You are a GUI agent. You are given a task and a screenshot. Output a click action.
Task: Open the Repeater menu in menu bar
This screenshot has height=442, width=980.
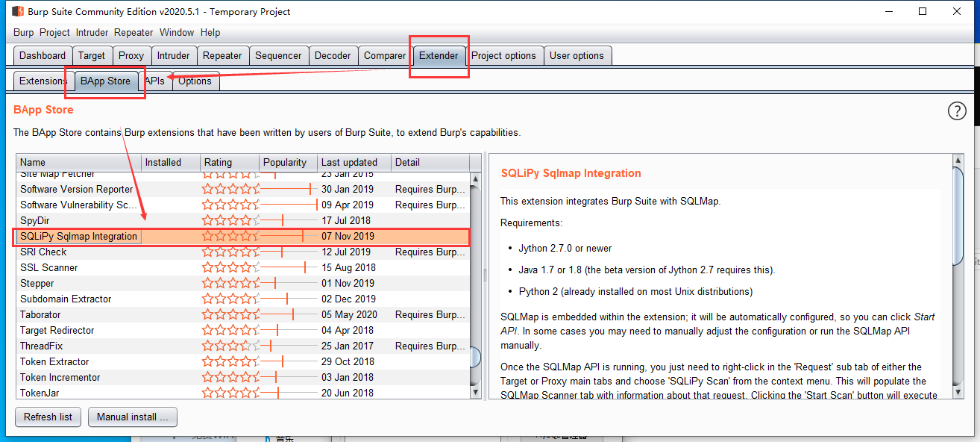(x=134, y=32)
